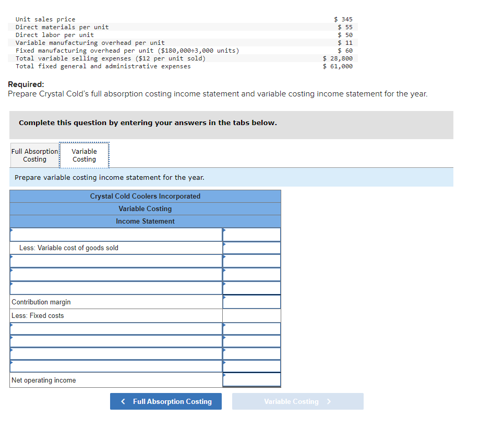This screenshot has width=504, height=430.
Task: Click the disabled Variable Costing next button
Action: (297, 401)
